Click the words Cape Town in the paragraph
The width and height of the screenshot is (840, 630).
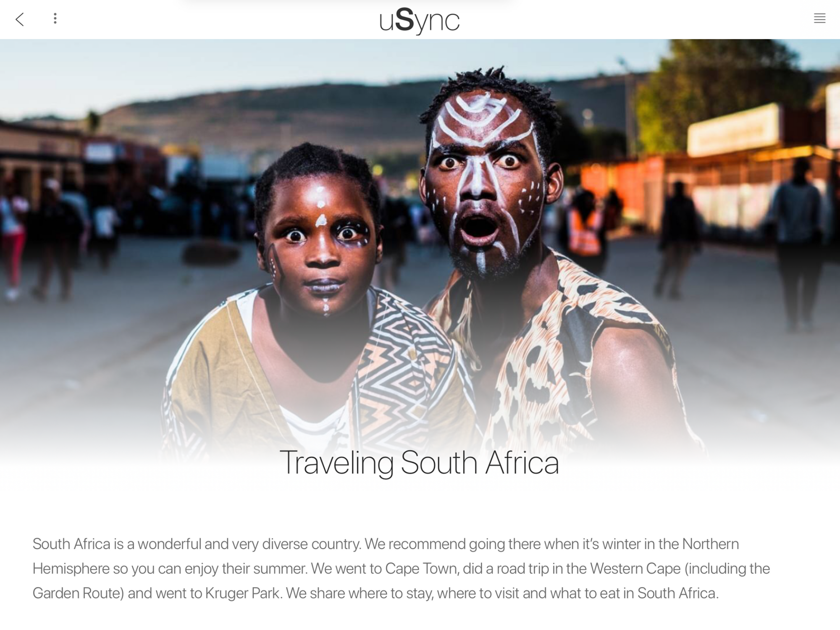(421, 568)
